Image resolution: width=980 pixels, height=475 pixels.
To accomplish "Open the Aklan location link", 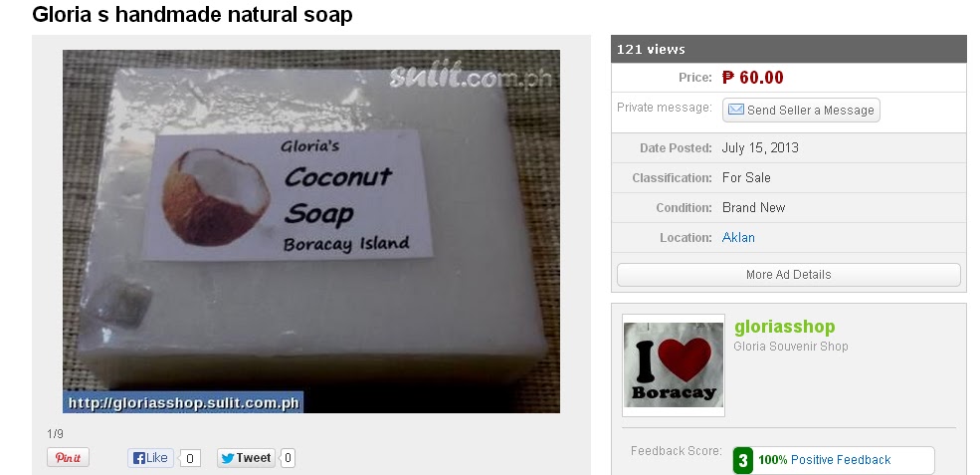I will point(738,237).
